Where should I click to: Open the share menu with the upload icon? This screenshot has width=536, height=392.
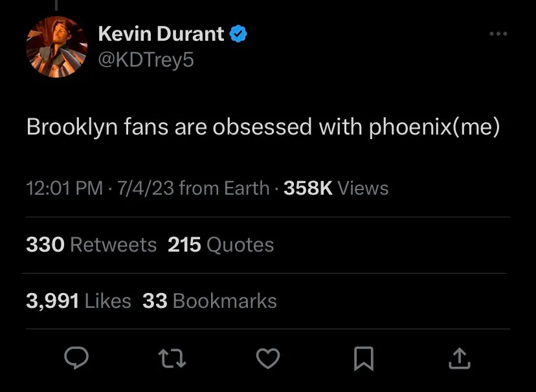pos(460,359)
